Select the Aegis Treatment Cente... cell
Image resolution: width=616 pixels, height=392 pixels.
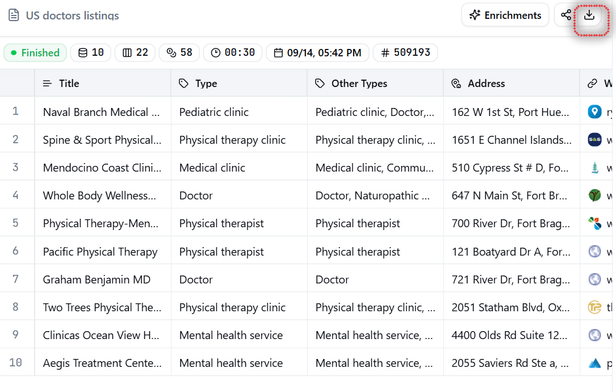coord(103,363)
